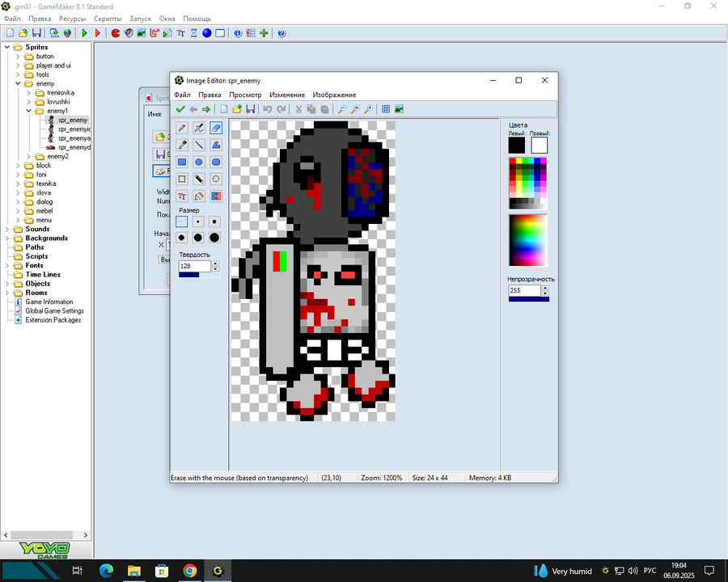The width and height of the screenshot is (728, 582).
Task: Open the Изображение menu in Image Editor
Action: pos(334,95)
